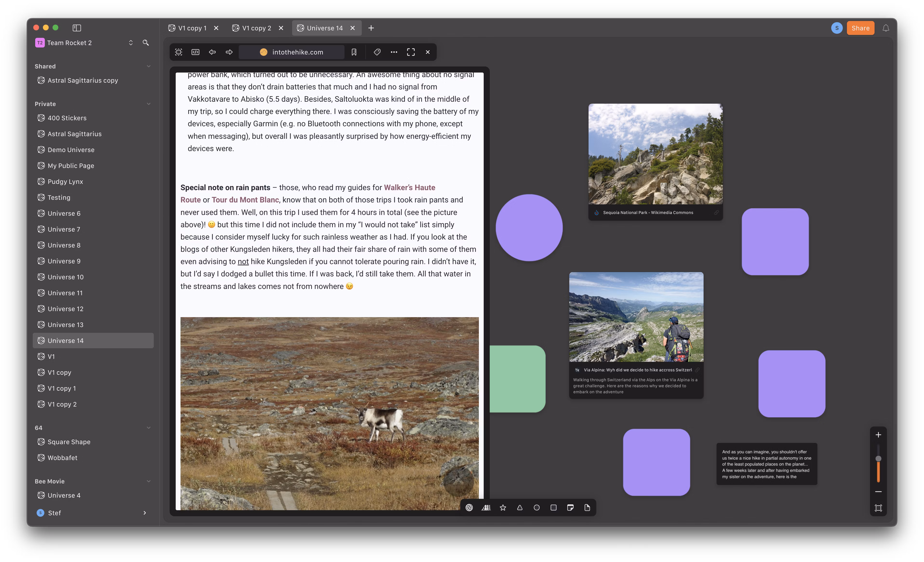Screen dimensions: 924x562
Task: Switch to the V1 copy 2 tab
Action: (x=256, y=28)
